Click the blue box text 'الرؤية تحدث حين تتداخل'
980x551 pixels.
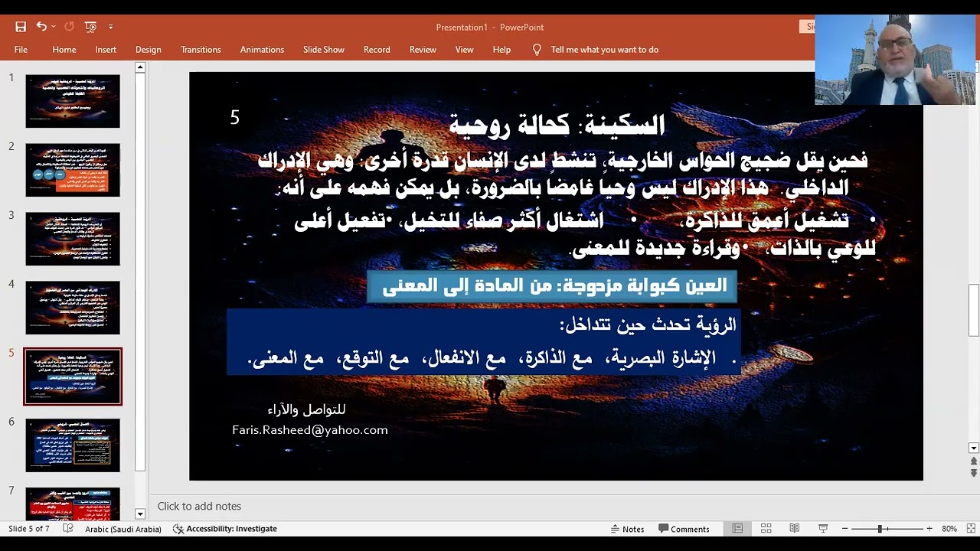[648, 324]
